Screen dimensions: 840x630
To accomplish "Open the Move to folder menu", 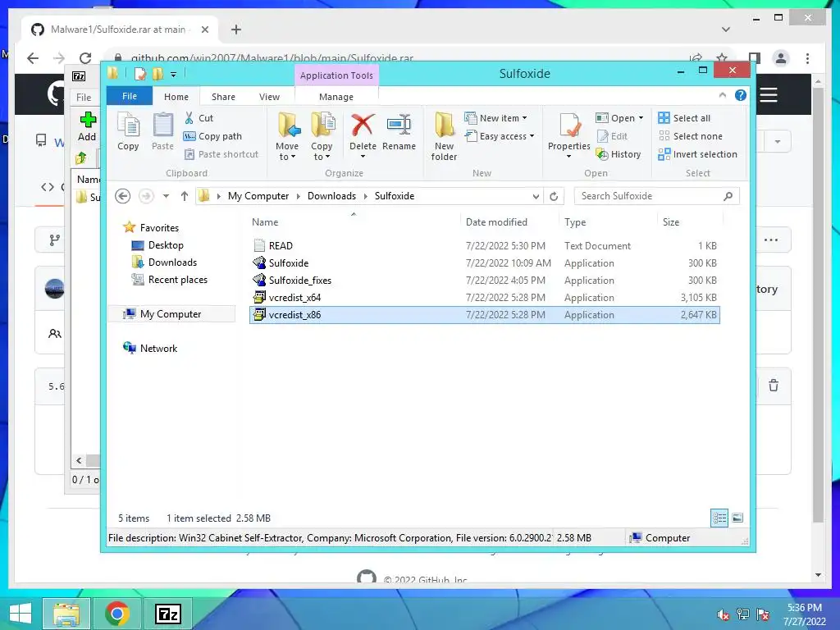I will click(287, 136).
